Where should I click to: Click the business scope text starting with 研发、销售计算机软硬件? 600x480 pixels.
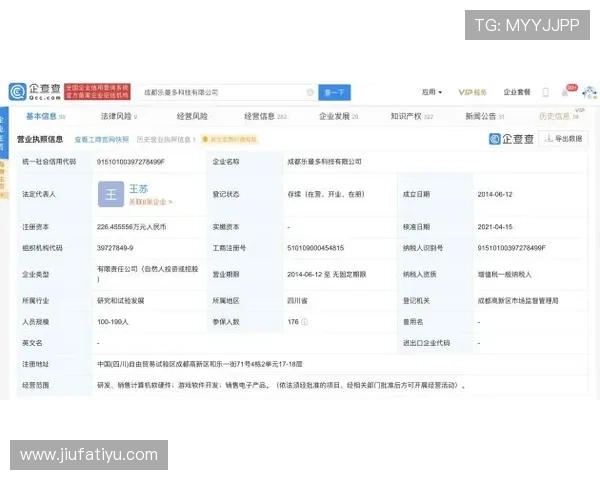click(281, 385)
